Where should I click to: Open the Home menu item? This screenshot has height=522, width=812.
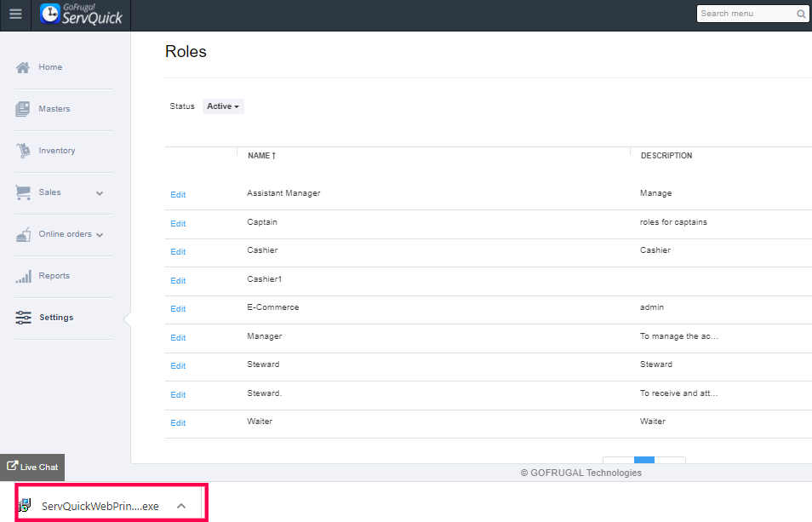(x=50, y=66)
